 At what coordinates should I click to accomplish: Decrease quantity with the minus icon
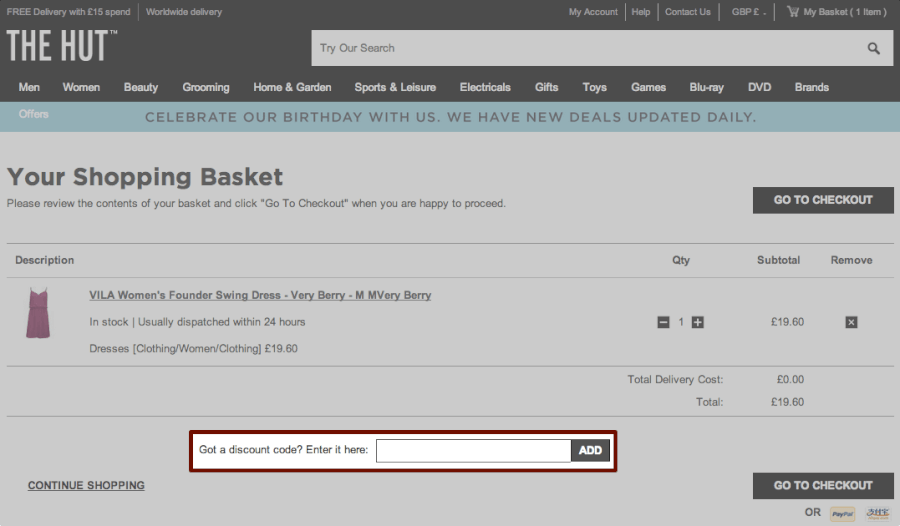663,322
